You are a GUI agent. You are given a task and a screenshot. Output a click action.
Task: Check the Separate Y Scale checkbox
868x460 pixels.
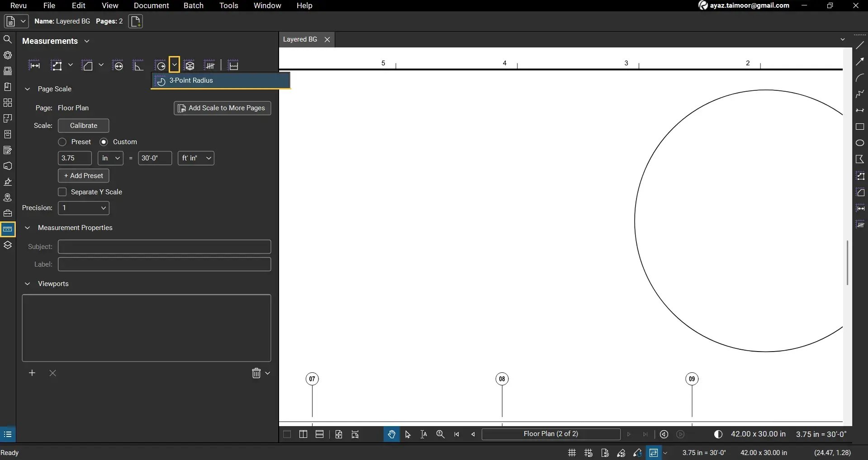[x=62, y=192]
